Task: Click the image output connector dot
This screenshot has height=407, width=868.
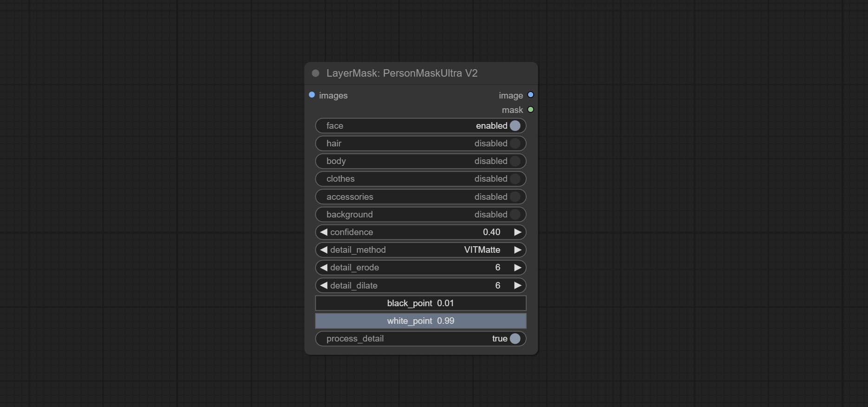Action: click(x=530, y=95)
